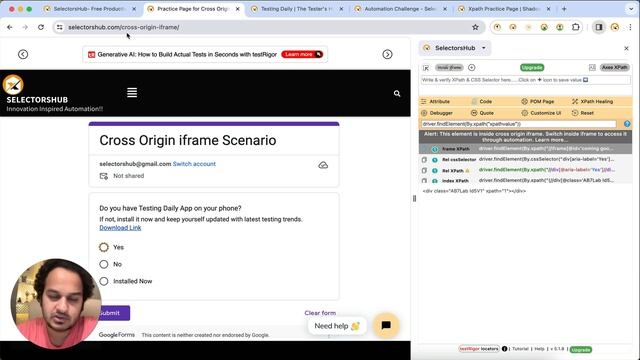Click the Rel XPath value text
The height and width of the screenshot is (360, 640).
point(547,170)
